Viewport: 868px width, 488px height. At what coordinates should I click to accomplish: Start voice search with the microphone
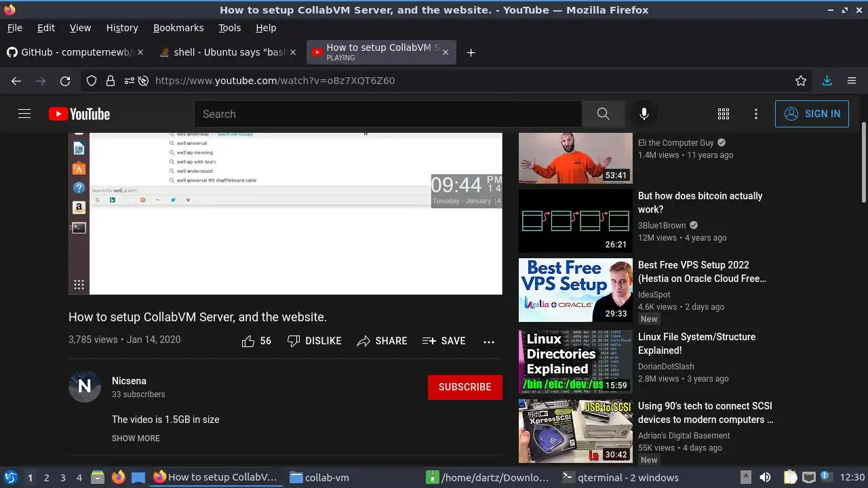(x=644, y=114)
